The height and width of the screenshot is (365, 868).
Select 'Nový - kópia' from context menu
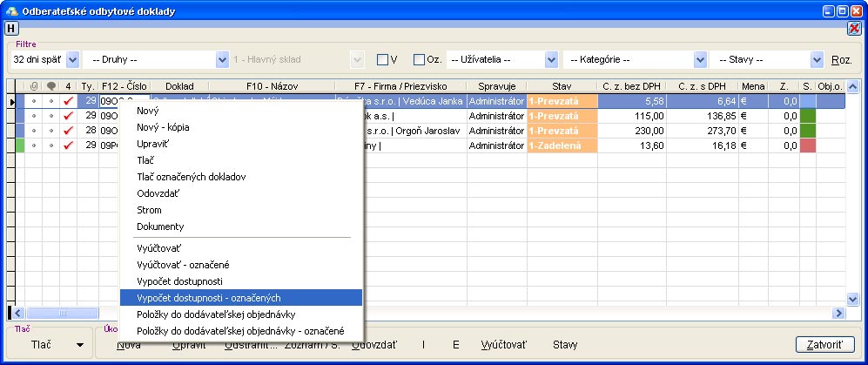pos(163,126)
